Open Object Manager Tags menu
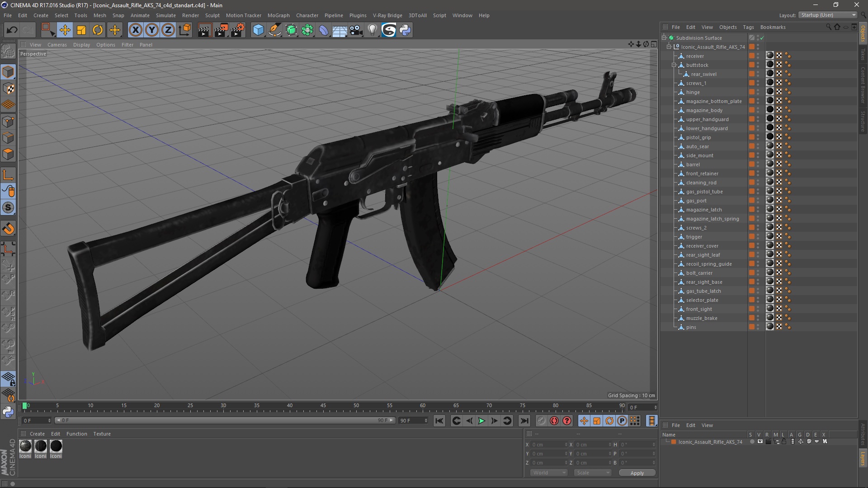Viewport: 868px width, 488px height. click(x=748, y=27)
